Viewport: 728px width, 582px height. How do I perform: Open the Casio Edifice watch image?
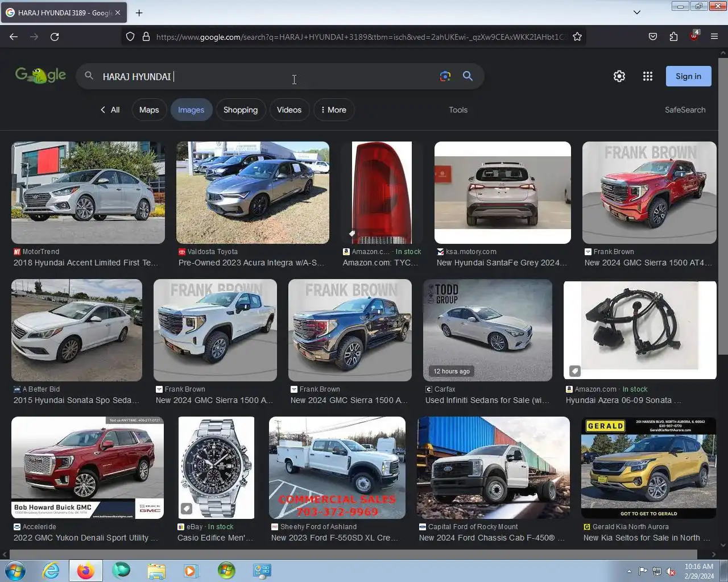click(216, 468)
